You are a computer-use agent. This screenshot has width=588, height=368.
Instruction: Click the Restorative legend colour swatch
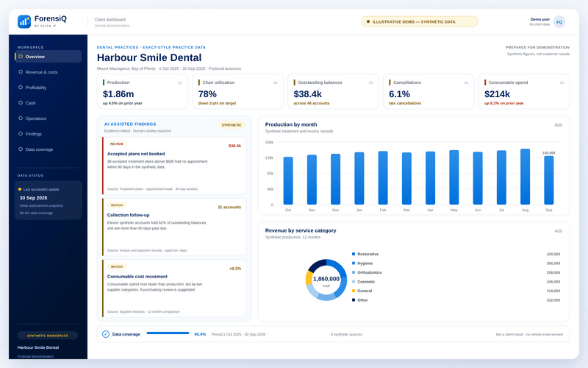354,254
